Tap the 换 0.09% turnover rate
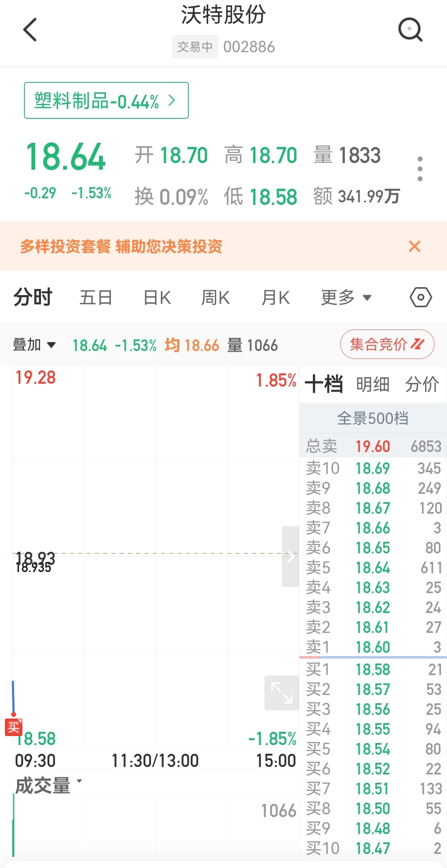447x868 pixels. coord(171,196)
